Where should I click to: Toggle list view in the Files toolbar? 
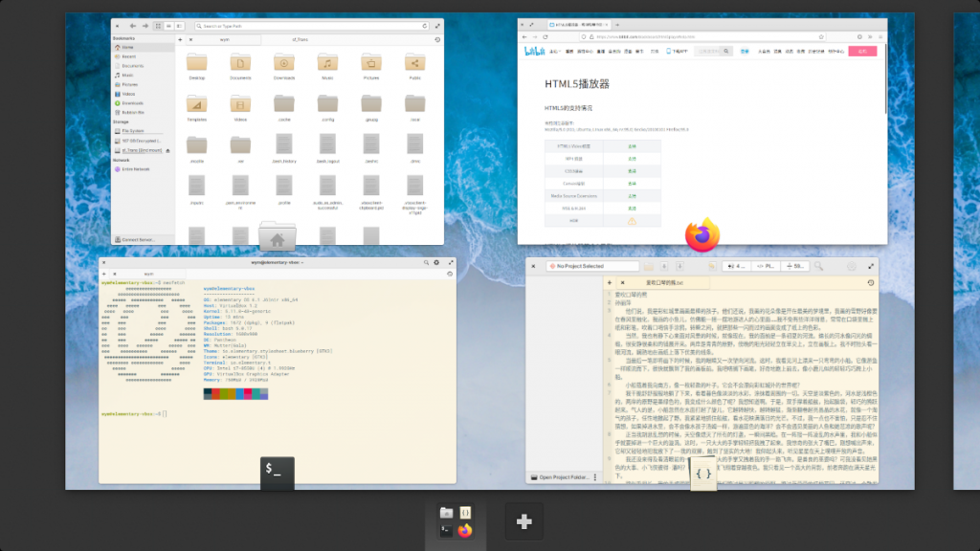168,26
